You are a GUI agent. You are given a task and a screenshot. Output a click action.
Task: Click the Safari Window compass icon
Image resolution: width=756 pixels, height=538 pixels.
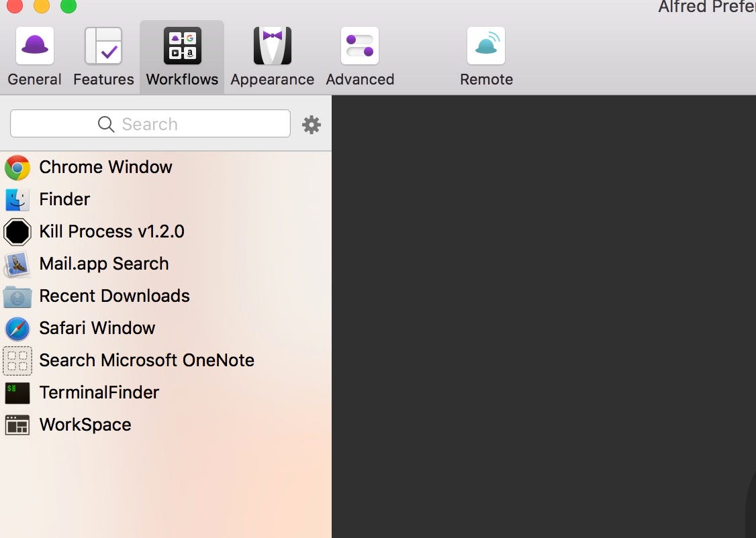pos(17,329)
